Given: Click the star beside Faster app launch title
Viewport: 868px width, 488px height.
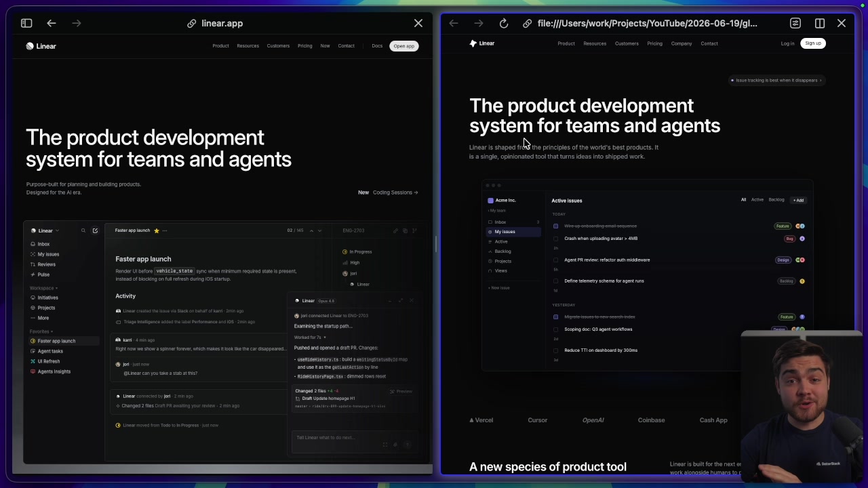Looking at the screenshot, I should click(x=157, y=230).
